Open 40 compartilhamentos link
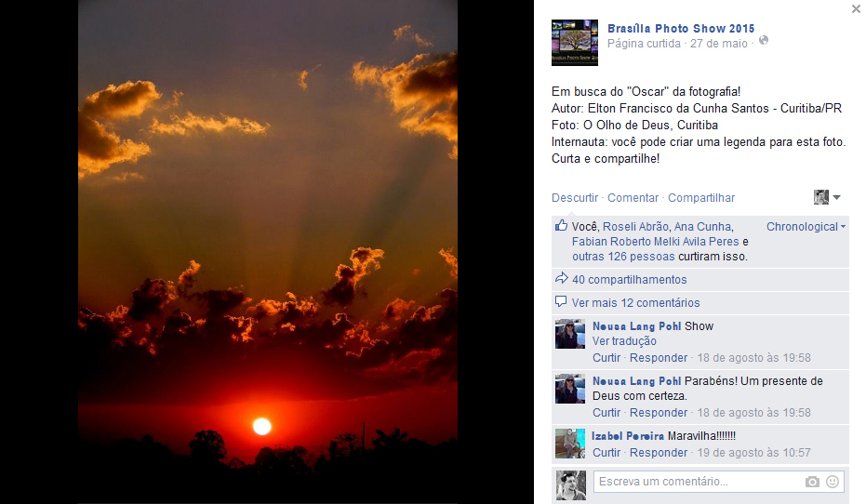The image size is (866, 504). (629, 279)
